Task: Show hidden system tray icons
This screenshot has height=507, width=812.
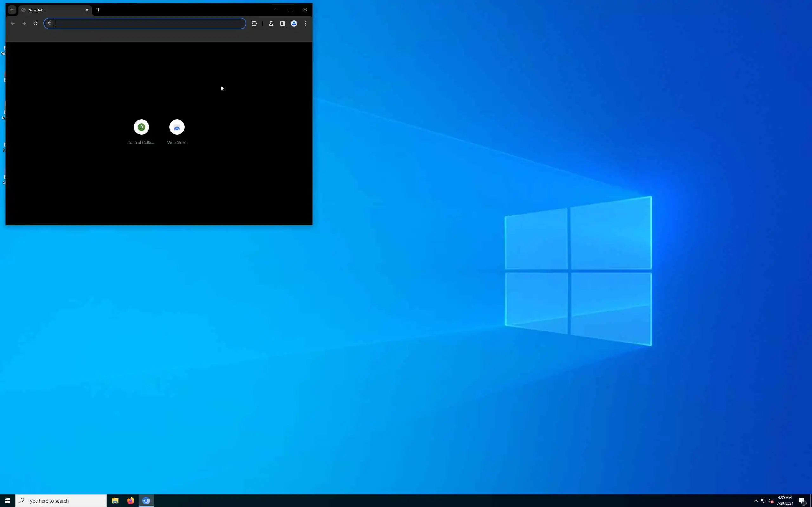Action: point(756,501)
